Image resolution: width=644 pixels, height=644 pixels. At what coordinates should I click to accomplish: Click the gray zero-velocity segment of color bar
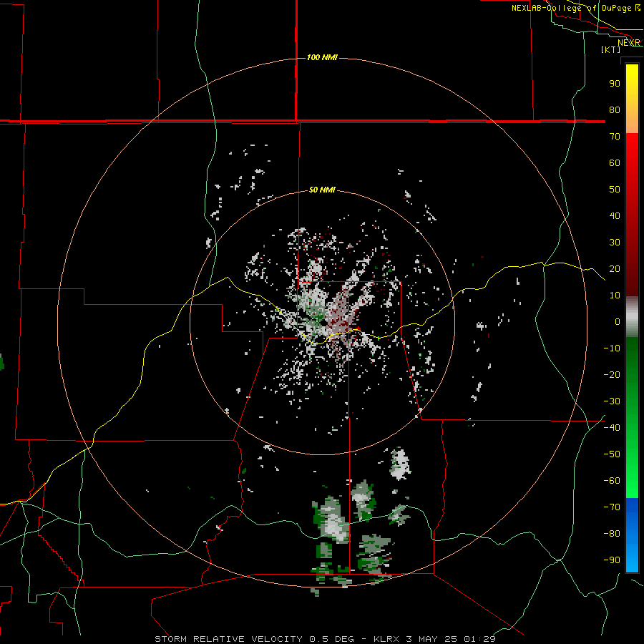point(632,317)
